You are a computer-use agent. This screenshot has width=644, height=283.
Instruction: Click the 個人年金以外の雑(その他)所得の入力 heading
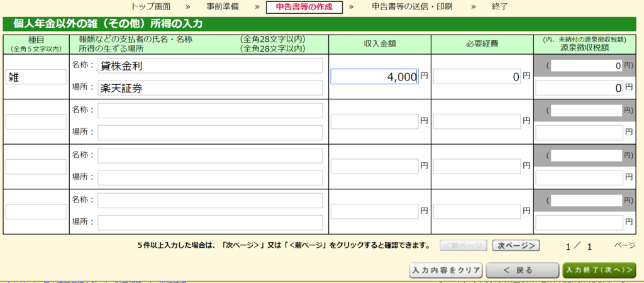click(108, 25)
